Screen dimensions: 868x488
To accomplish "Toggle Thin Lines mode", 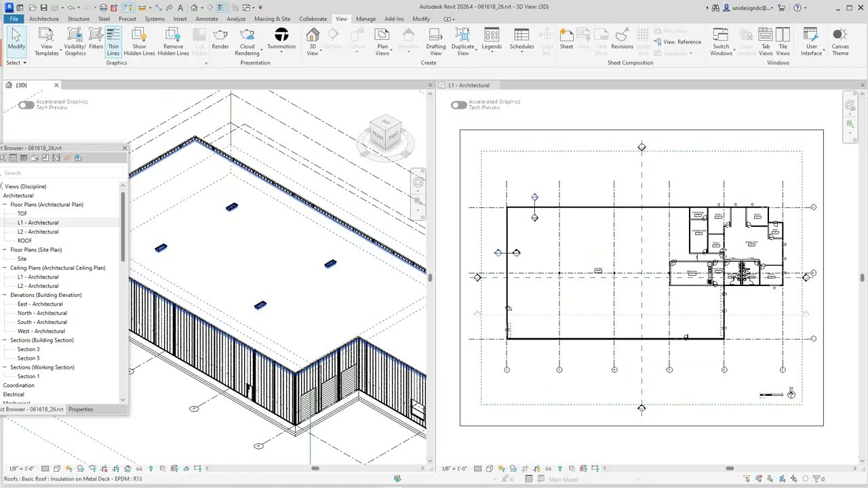I will point(113,41).
